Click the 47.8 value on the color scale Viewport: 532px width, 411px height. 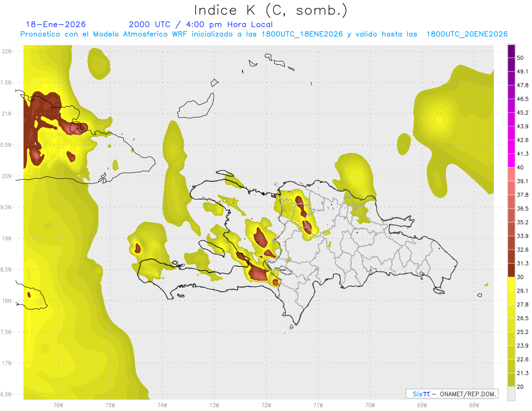[x=523, y=85]
